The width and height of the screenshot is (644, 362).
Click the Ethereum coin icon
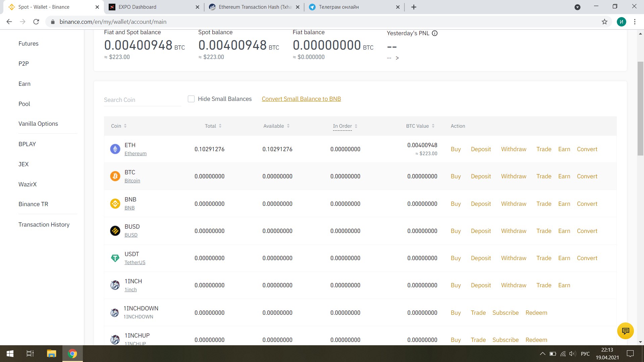[115, 149]
